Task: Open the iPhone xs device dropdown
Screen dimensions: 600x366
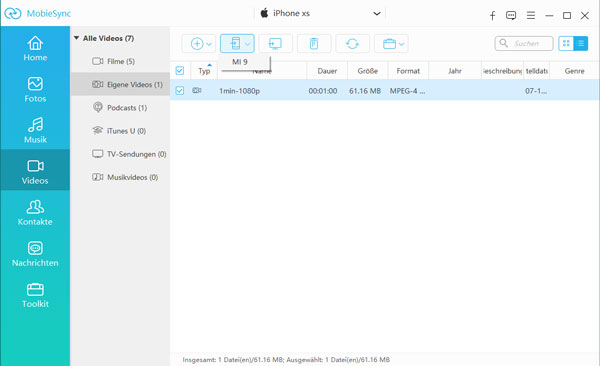Action: 377,13
